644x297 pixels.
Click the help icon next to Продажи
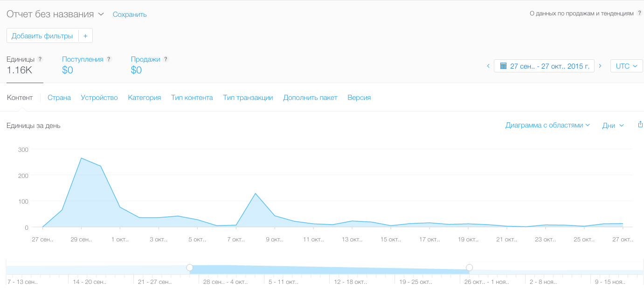(166, 59)
